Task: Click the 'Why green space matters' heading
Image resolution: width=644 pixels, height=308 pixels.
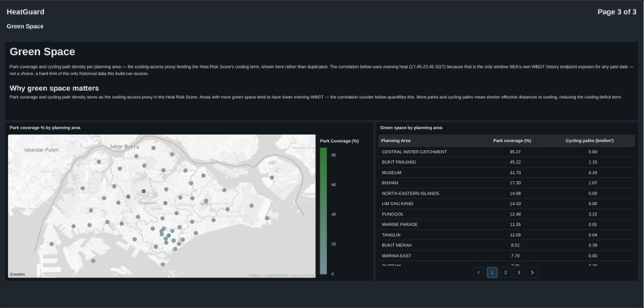Action: [54, 89]
